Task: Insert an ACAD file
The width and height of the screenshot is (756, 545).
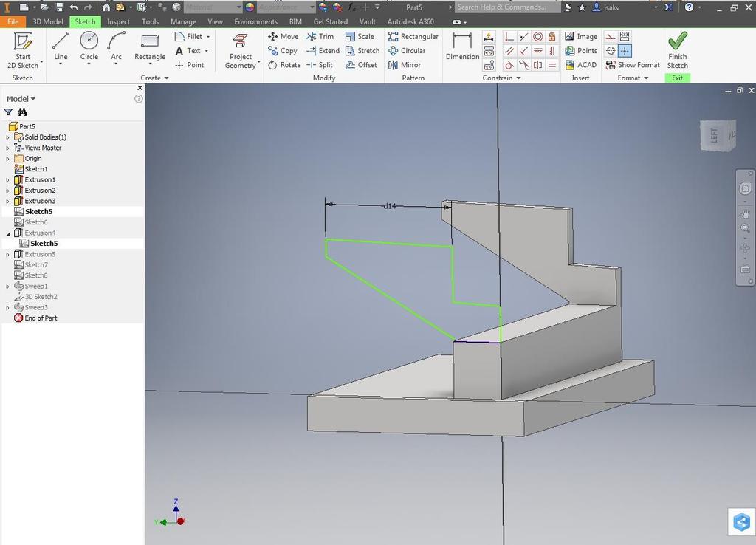Action: pos(581,65)
